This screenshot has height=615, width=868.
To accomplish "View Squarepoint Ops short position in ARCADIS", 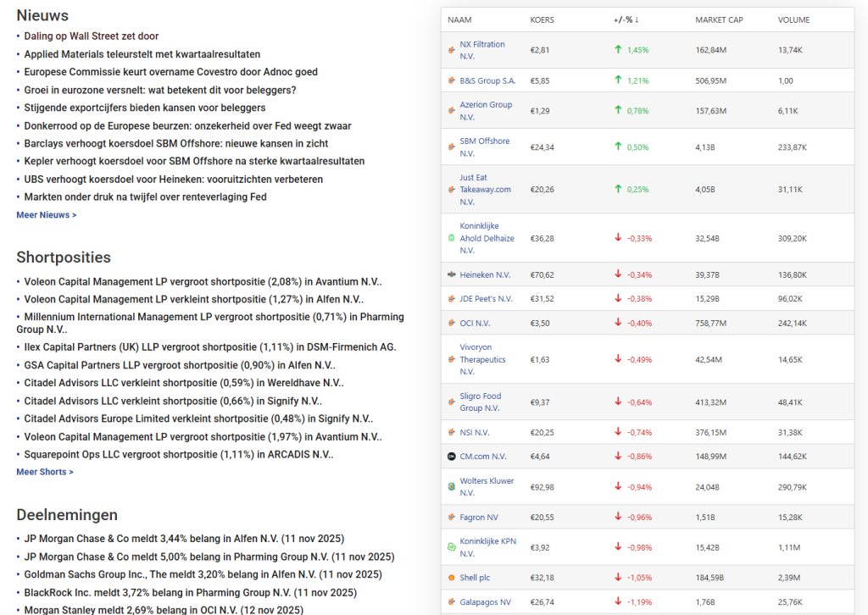I will tap(178, 455).
